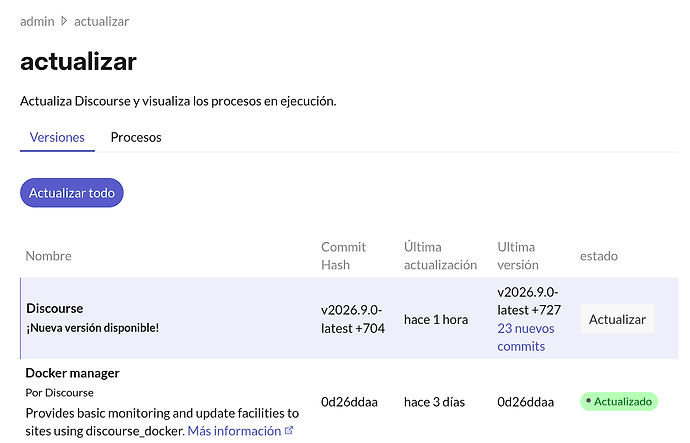
Task: Select the Discourse row name
Action: (55, 308)
